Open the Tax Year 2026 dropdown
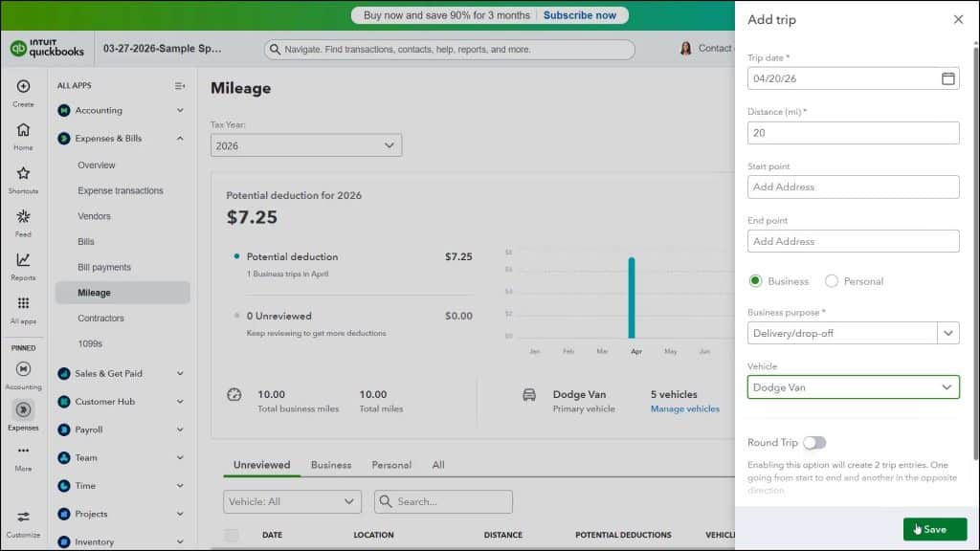 (306, 145)
